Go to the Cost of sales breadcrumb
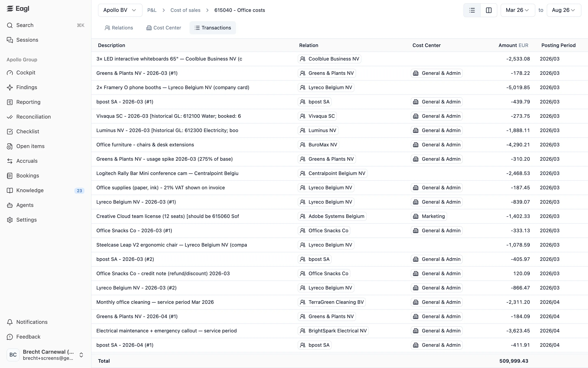The image size is (588, 368). coord(185,10)
